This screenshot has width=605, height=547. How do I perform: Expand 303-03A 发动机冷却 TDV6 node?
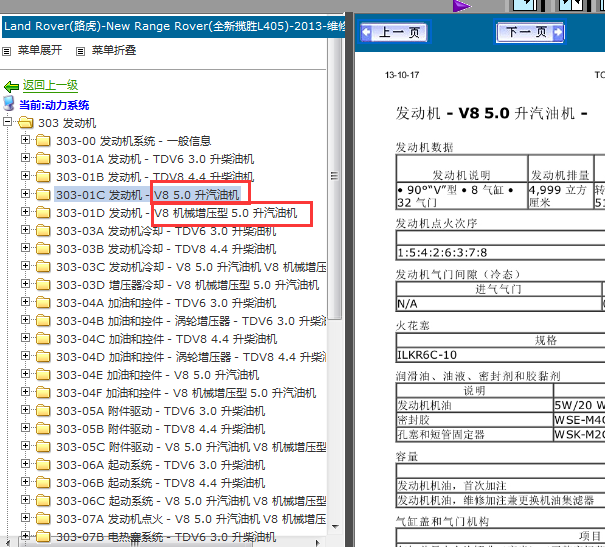[25, 230]
